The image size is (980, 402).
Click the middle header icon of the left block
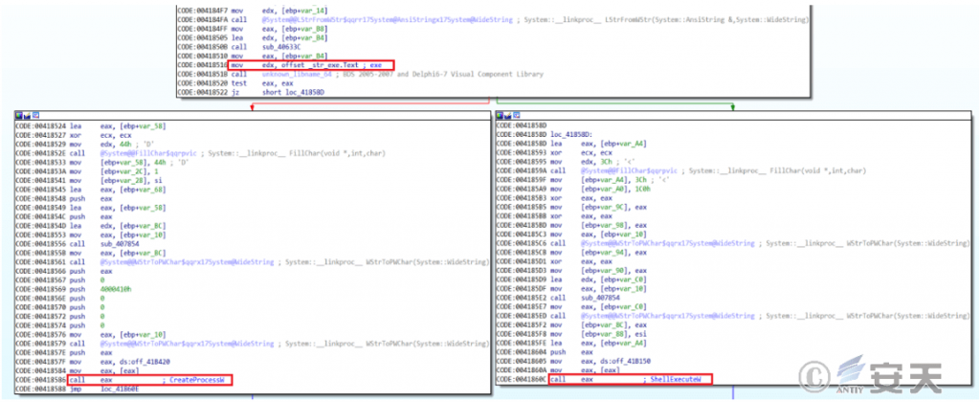coord(28,114)
